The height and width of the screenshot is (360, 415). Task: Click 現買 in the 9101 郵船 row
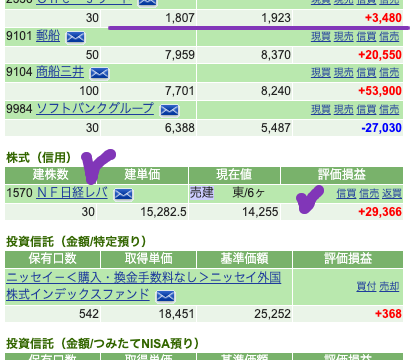(321, 36)
